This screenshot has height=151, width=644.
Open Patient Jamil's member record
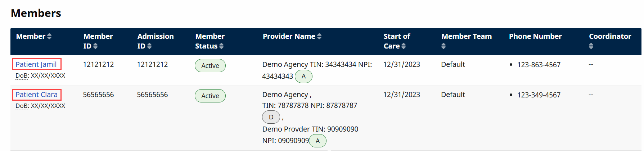pos(36,64)
